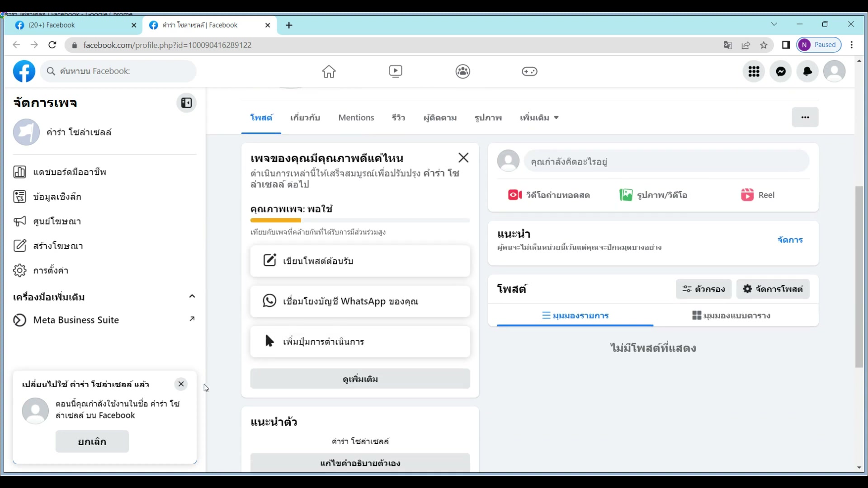This screenshot has width=868, height=488.
Task: Open the notifications bell icon
Action: 807,71
